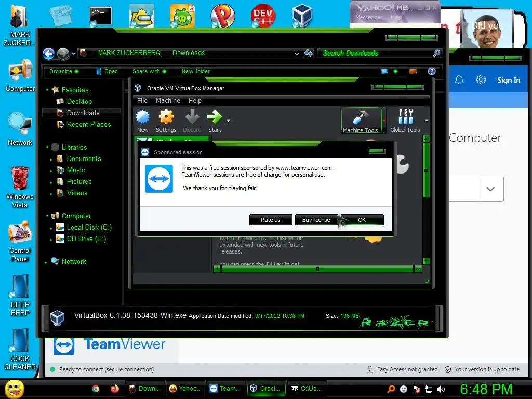Image resolution: width=532 pixels, height=399 pixels.
Task: Select Machine Tools hammer icon
Action: pyautogui.click(x=360, y=117)
